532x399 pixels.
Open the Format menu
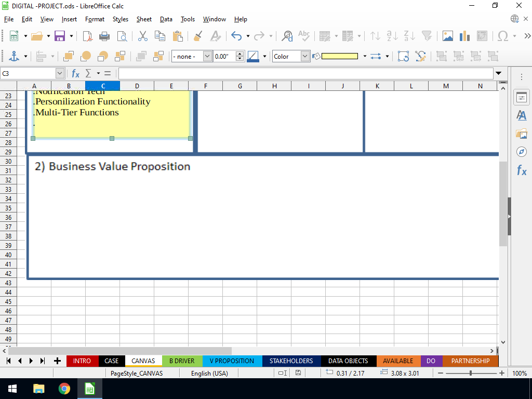(95, 19)
